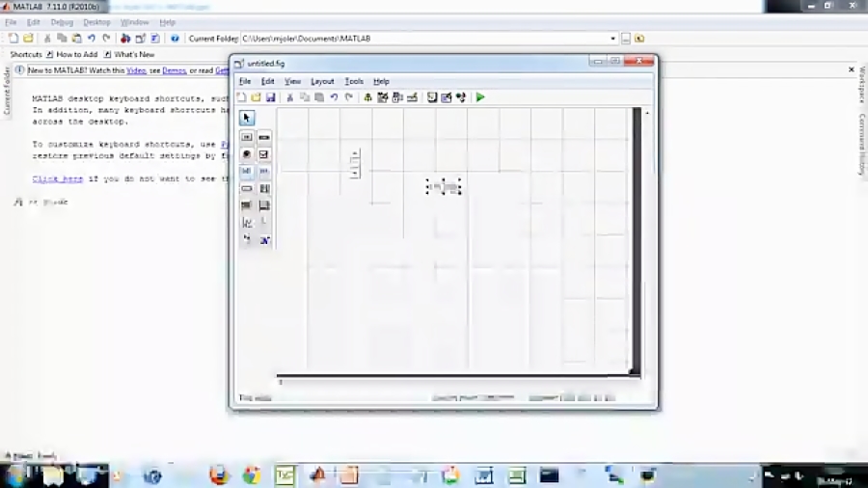
Task: Open Help menu in untitled.fig window
Action: (x=381, y=81)
